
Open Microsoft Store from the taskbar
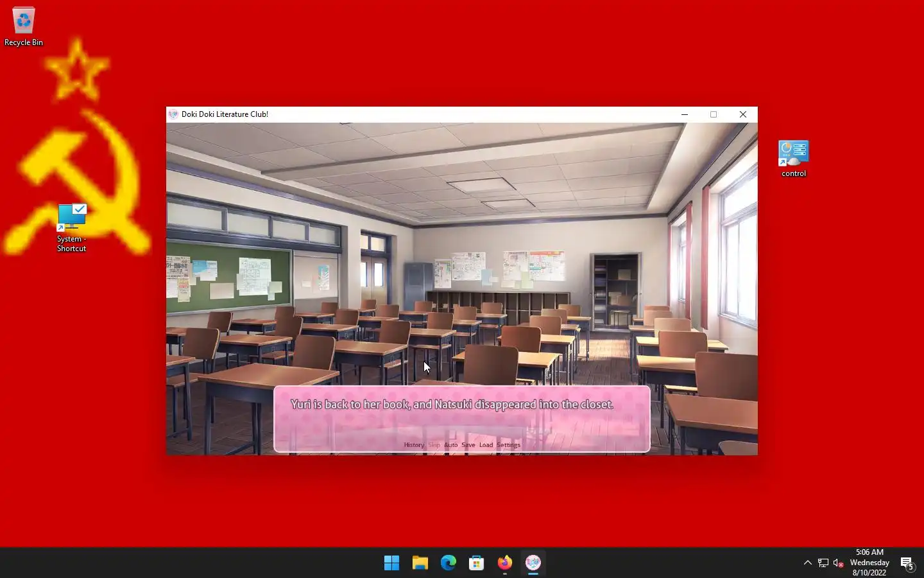pos(476,563)
